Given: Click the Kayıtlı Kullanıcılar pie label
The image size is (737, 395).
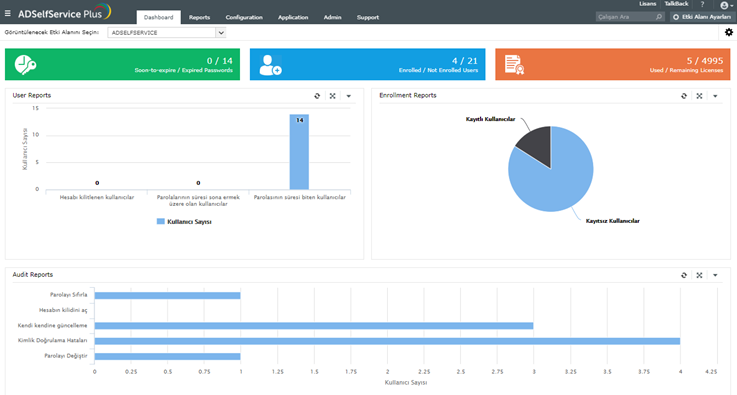Looking at the screenshot, I should [490, 119].
